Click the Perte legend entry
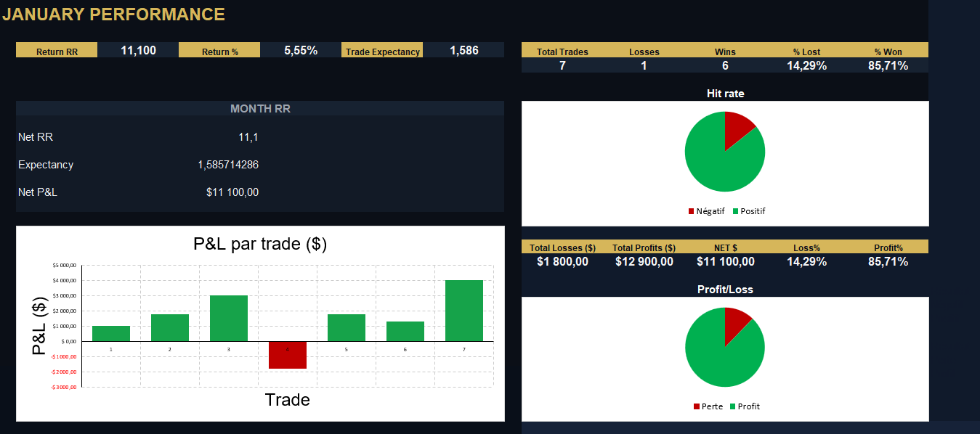Screen dimensions: 980x434 point(708,406)
